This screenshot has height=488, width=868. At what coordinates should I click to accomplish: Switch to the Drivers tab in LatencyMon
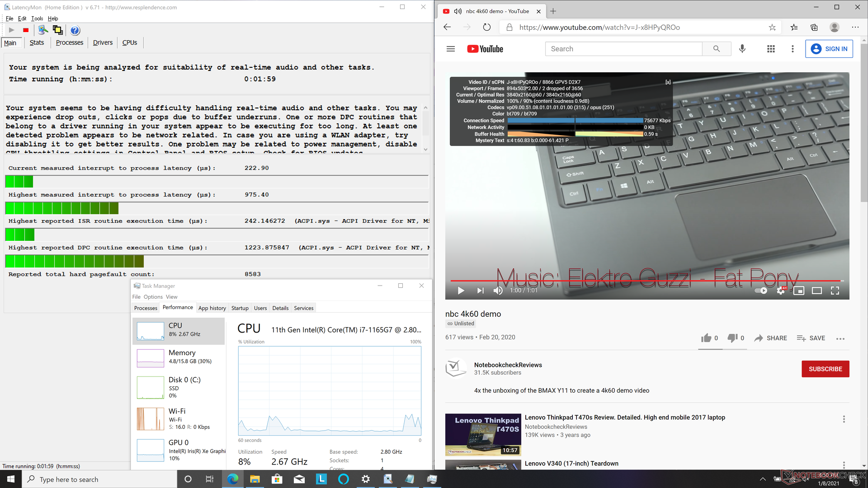click(103, 42)
